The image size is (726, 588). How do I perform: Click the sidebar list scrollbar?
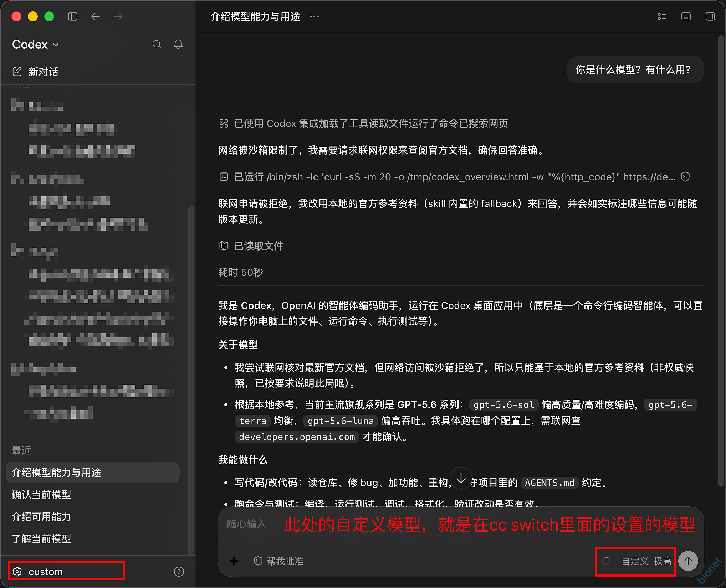[x=191, y=380]
